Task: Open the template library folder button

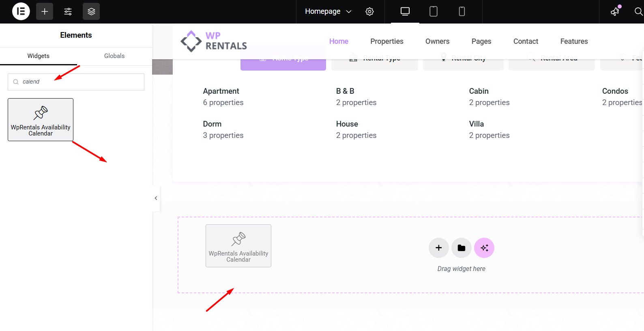Action: (x=461, y=248)
